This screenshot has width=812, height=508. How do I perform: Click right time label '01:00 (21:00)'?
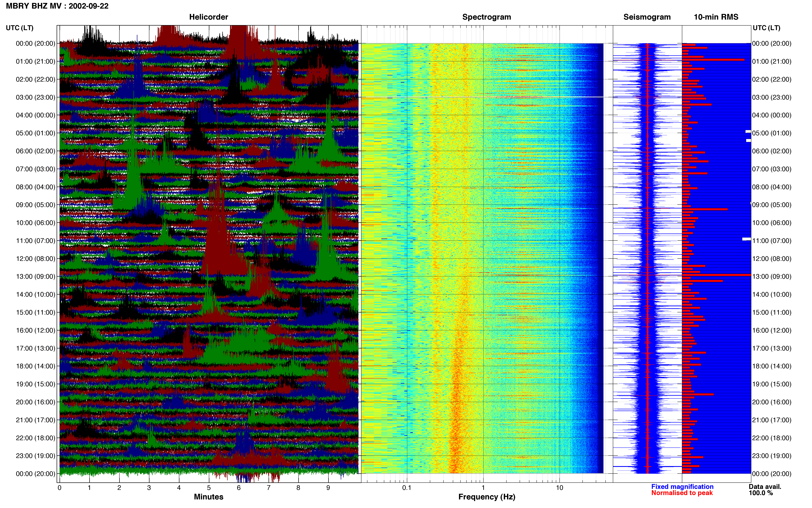pos(772,61)
